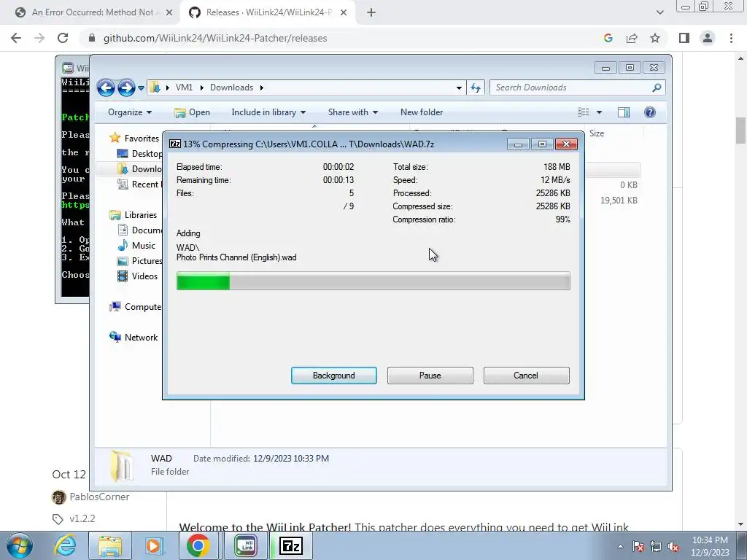747x560 pixels.
Task: Click Open in the Explorer toolbar
Action: click(192, 112)
